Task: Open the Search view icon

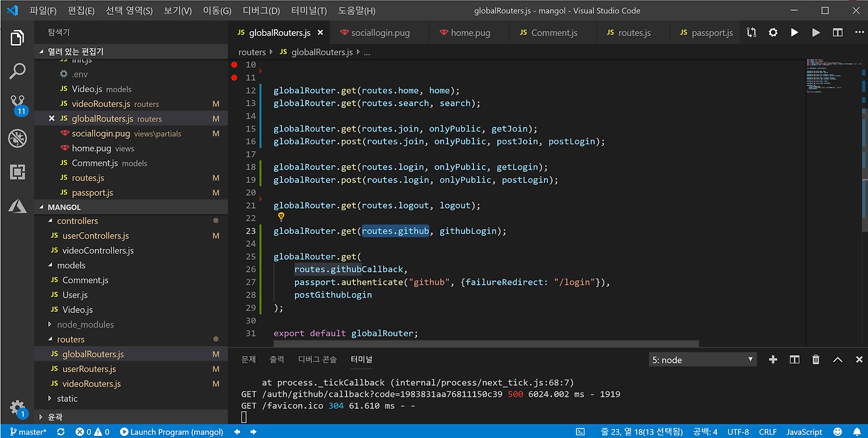Action: pos(17,71)
